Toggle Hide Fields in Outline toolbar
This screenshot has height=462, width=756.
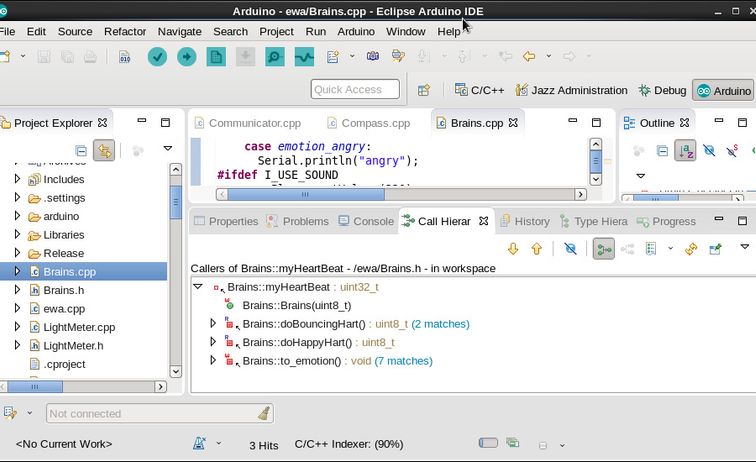coord(709,150)
